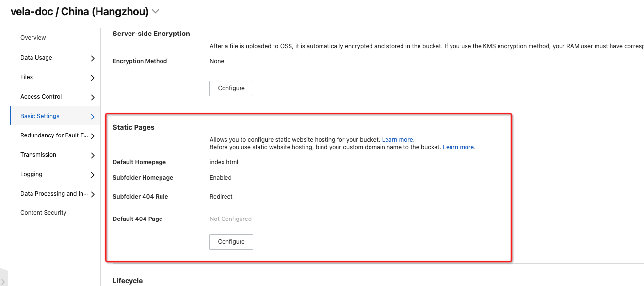Click the Lifecycle section heading
Image resolution: width=644 pixels, height=286 pixels.
tap(128, 281)
